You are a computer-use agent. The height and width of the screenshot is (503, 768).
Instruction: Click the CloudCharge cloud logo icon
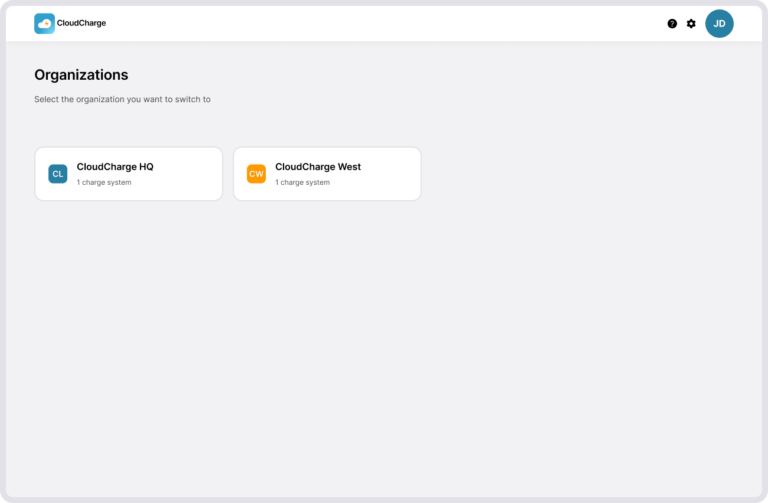click(x=44, y=24)
